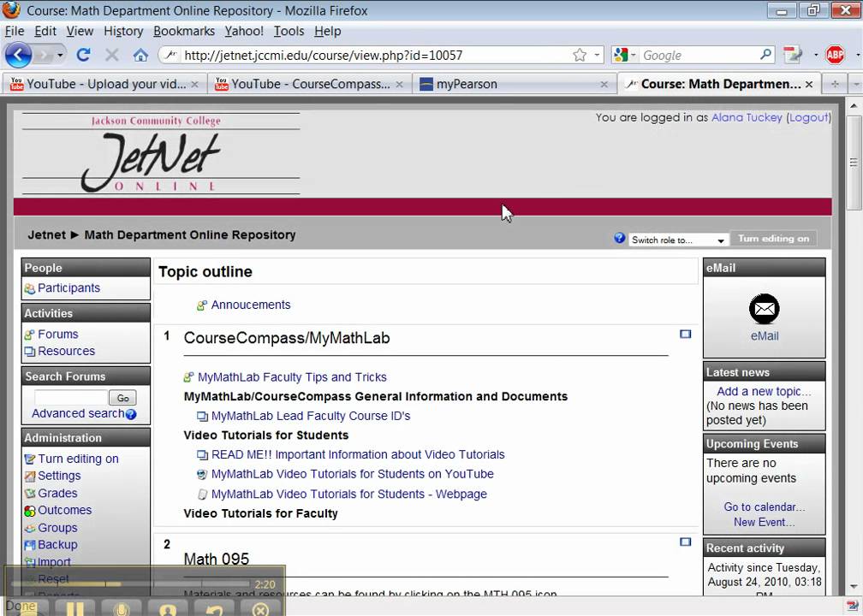This screenshot has width=863, height=616.
Task: Click the page vertical scrollbar thumb
Action: point(854,163)
